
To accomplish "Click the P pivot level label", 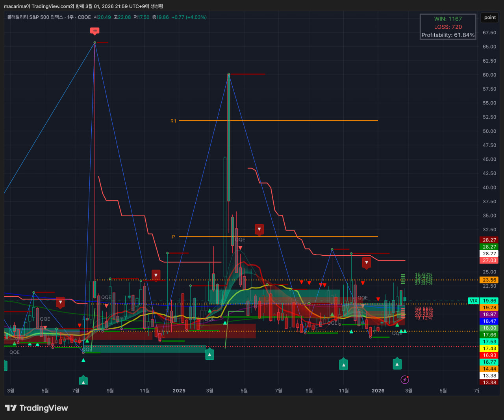I will click(x=173, y=237).
